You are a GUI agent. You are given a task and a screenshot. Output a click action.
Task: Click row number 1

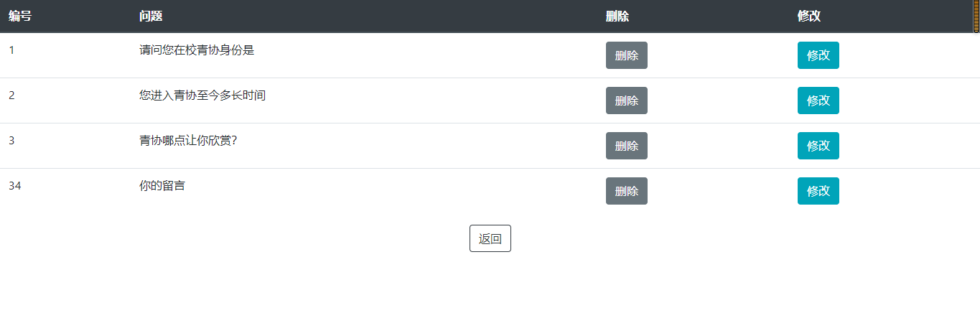pos(11,50)
